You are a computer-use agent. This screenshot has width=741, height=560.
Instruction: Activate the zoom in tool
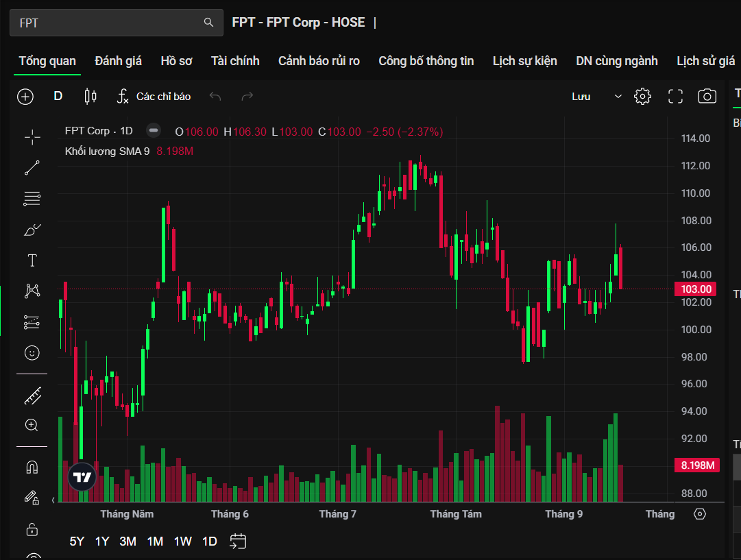(x=32, y=426)
